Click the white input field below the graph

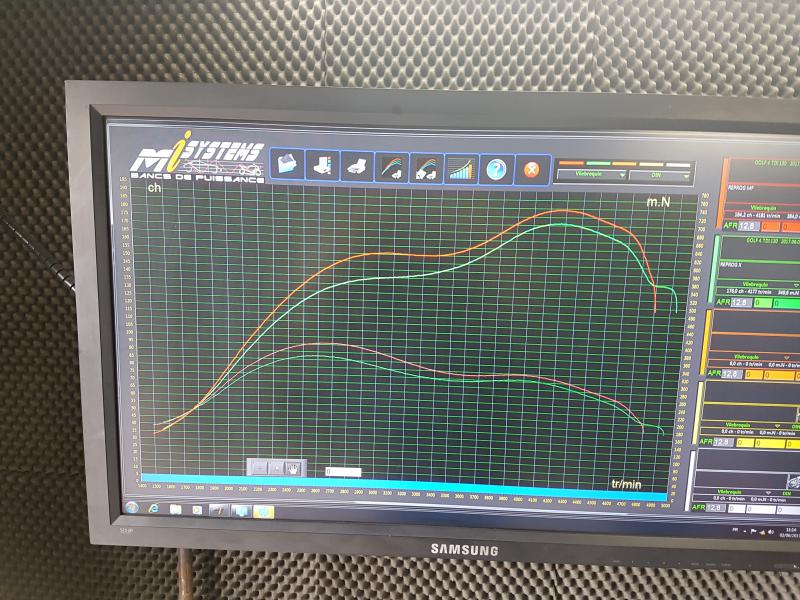coord(343,472)
